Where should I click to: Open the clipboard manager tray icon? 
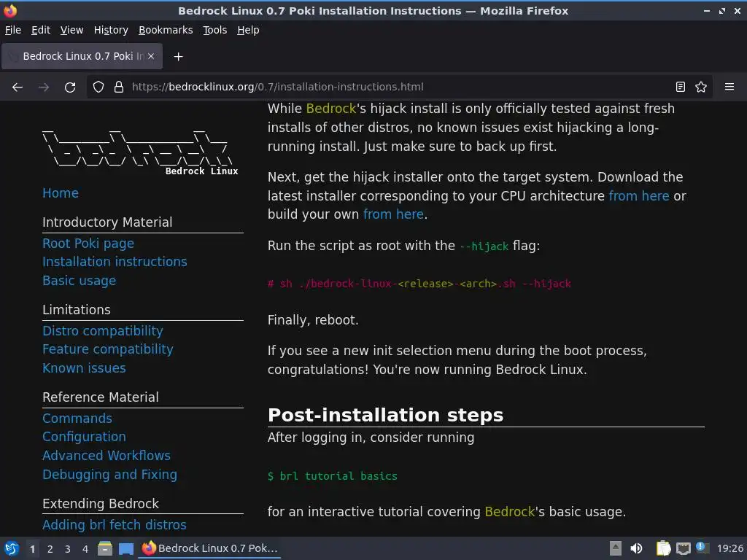pos(663,548)
